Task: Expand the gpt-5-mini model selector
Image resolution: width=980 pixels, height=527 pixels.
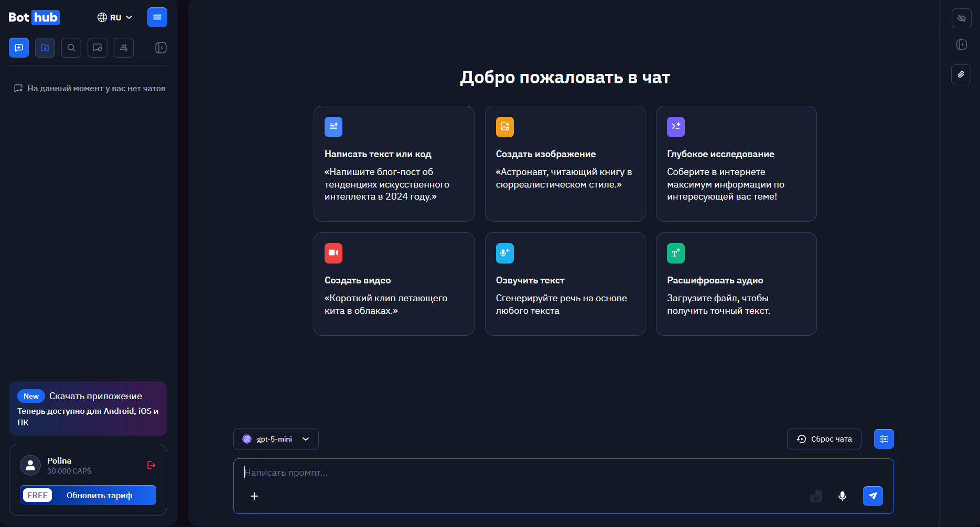Action: click(276, 439)
